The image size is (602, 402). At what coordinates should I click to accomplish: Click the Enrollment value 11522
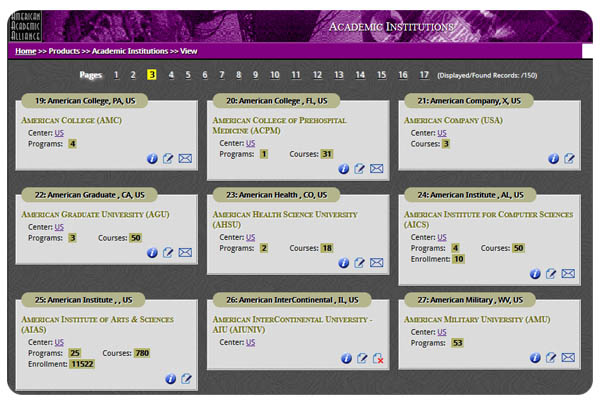pyautogui.click(x=82, y=364)
